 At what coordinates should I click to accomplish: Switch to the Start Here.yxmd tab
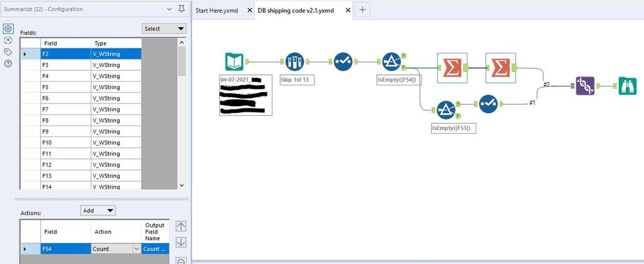(217, 10)
